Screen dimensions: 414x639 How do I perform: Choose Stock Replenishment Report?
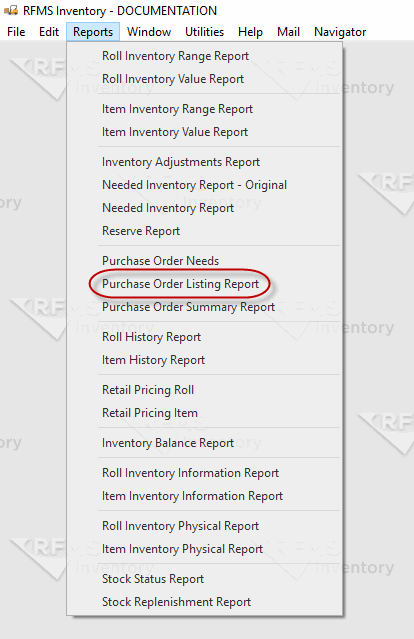coord(176,602)
